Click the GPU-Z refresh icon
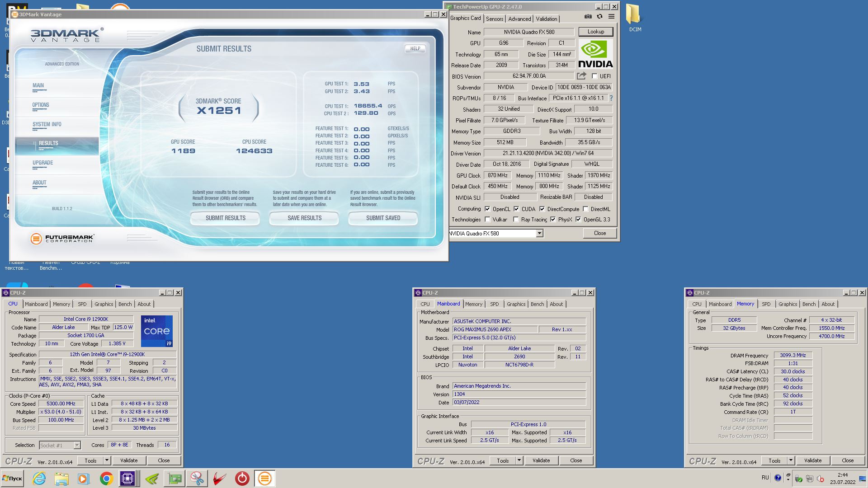This screenshot has width=868, height=488. coord(599,16)
